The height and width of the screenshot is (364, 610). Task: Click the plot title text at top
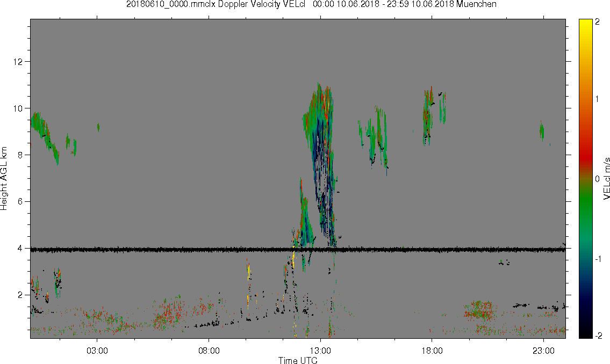311,4
